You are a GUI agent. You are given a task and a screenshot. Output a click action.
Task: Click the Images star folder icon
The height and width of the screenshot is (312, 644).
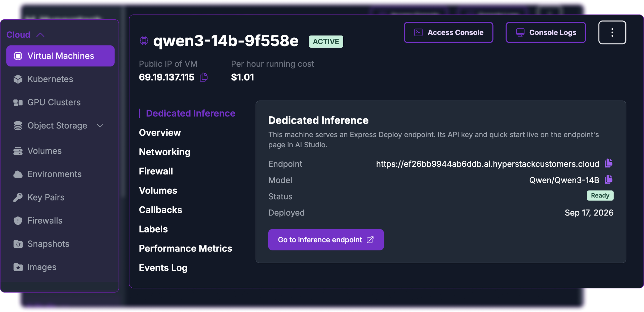pyautogui.click(x=18, y=267)
